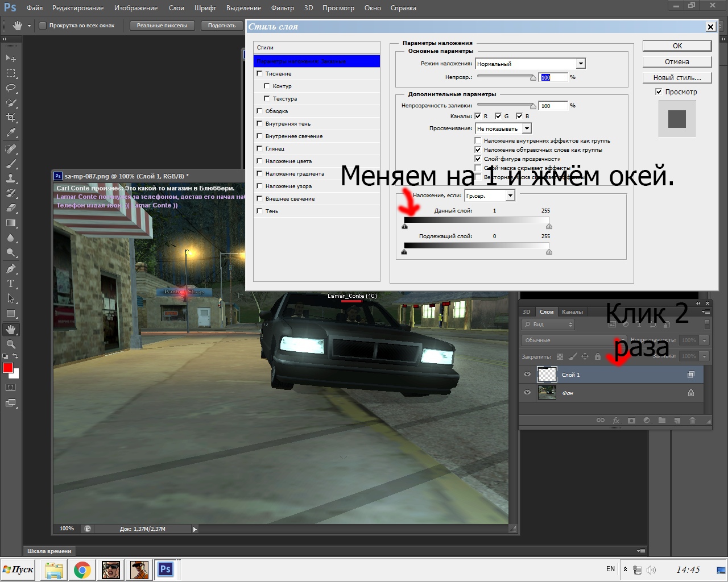The width and height of the screenshot is (728, 582).
Task: Toggle the Просмотр preview checkbox
Action: (659, 92)
